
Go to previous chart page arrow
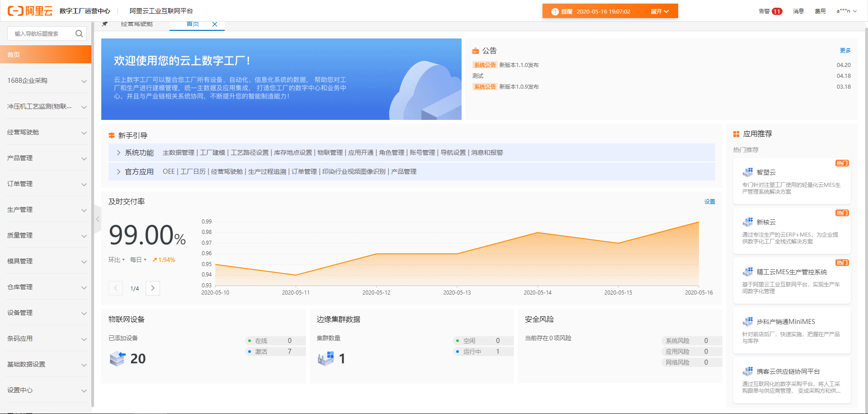pyautogui.click(x=116, y=288)
